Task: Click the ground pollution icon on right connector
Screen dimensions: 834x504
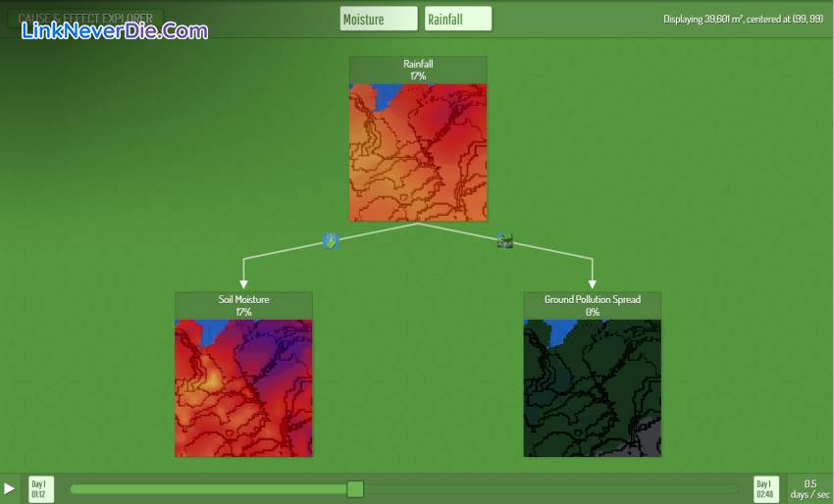Action: (504, 240)
